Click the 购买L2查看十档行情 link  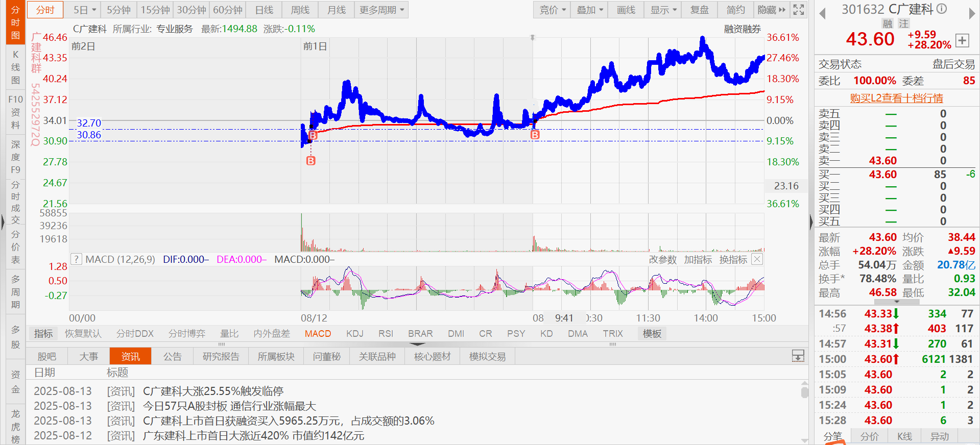pyautogui.click(x=896, y=98)
